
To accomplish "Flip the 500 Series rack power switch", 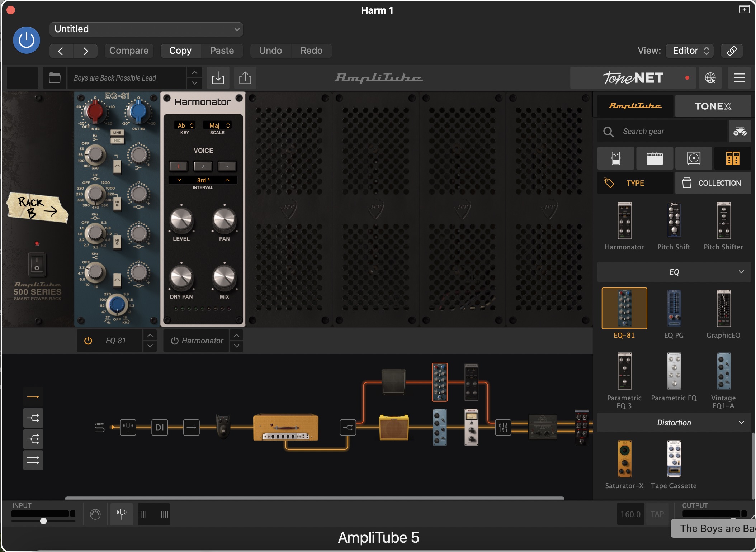I will click(37, 264).
